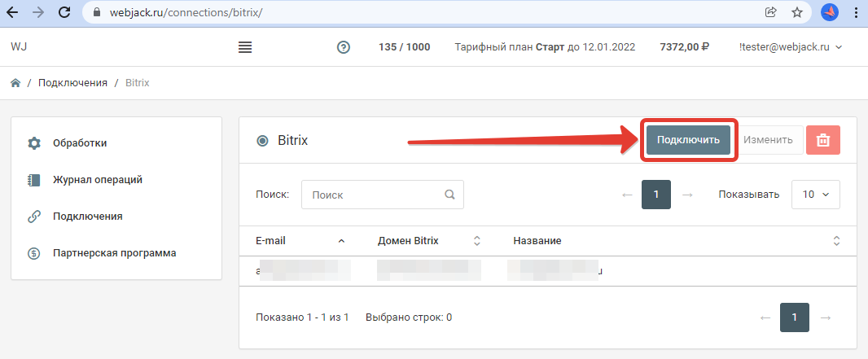The height and width of the screenshot is (359, 868).
Task: Open Журнал операций in the sidebar
Action: (x=97, y=180)
